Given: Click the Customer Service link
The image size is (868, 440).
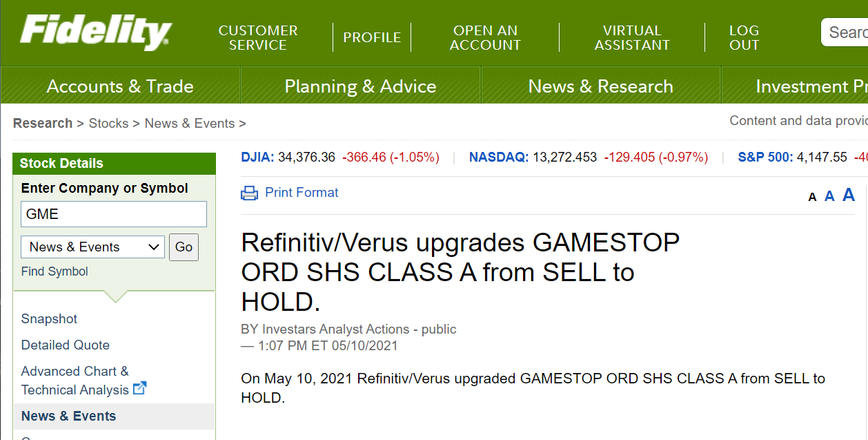Looking at the screenshot, I should (x=258, y=38).
